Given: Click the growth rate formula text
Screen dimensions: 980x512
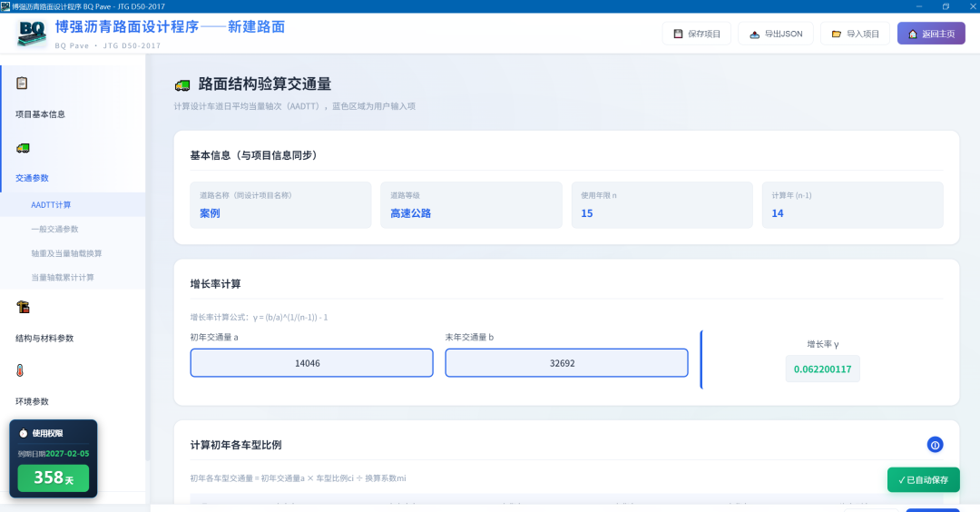Looking at the screenshot, I should click(259, 318).
